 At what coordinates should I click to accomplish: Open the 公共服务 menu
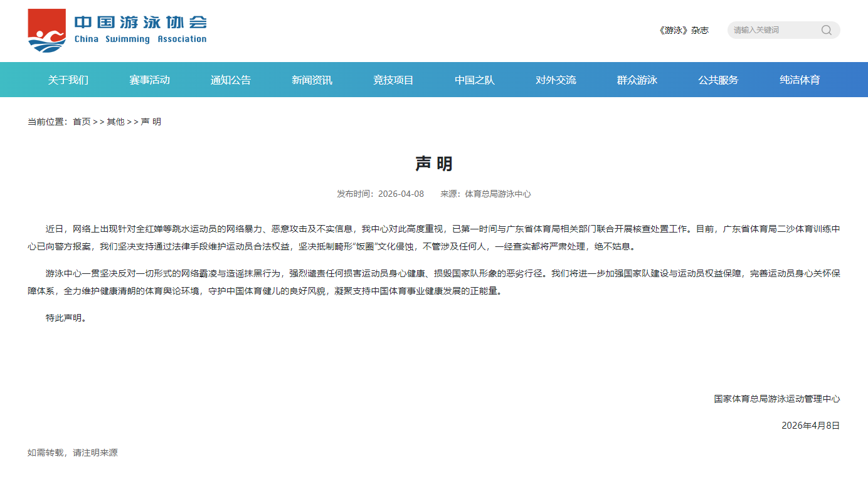(718, 80)
